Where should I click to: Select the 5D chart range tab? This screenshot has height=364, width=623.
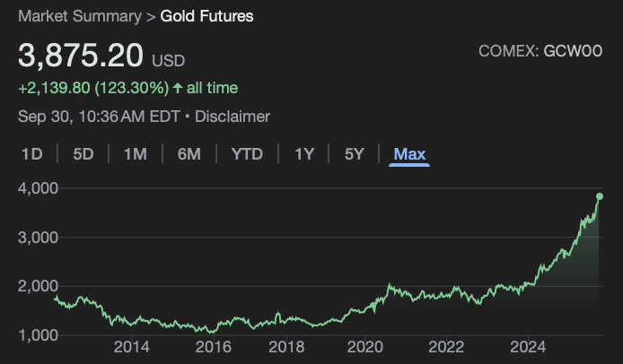click(x=83, y=154)
